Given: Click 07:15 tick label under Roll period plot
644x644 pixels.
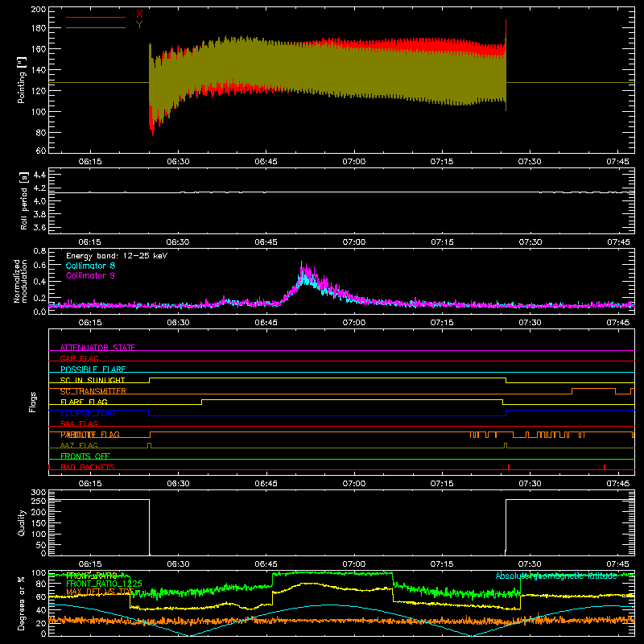Looking at the screenshot, I should tap(442, 242).
